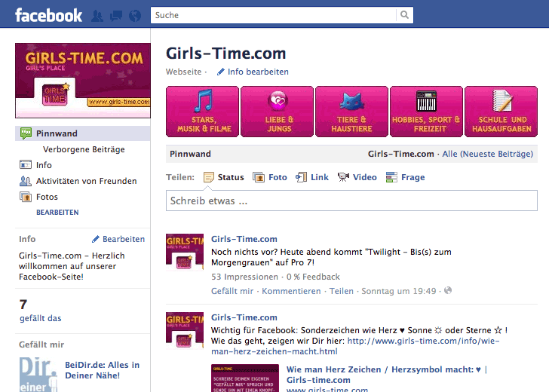Go to Pinnwand in sidebar

[x=57, y=133]
